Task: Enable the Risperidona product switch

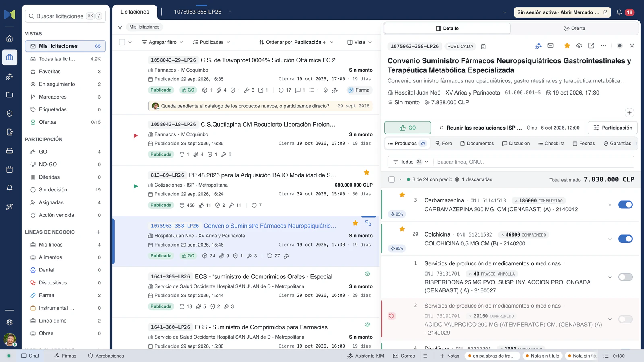Action: (x=625, y=277)
